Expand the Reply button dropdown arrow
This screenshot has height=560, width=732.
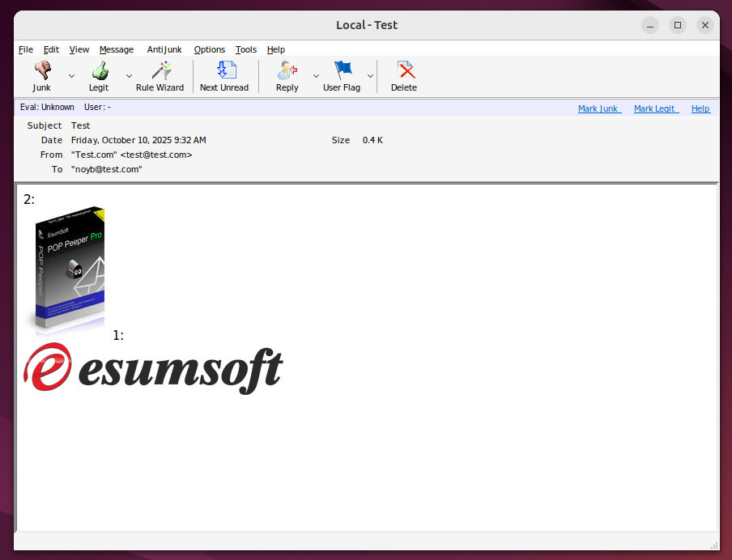[316, 76]
